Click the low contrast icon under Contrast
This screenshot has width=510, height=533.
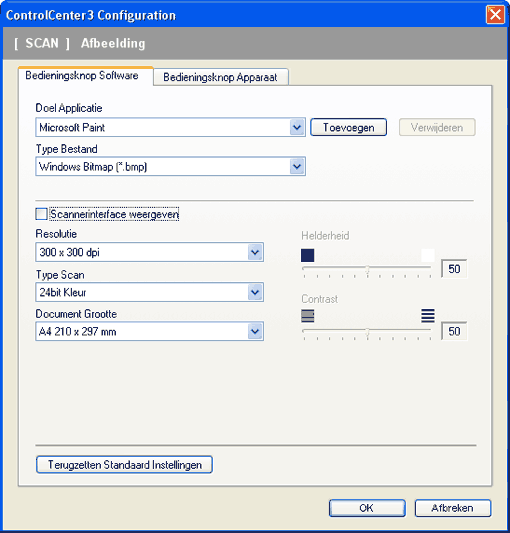pyautogui.click(x=307, y=316)
